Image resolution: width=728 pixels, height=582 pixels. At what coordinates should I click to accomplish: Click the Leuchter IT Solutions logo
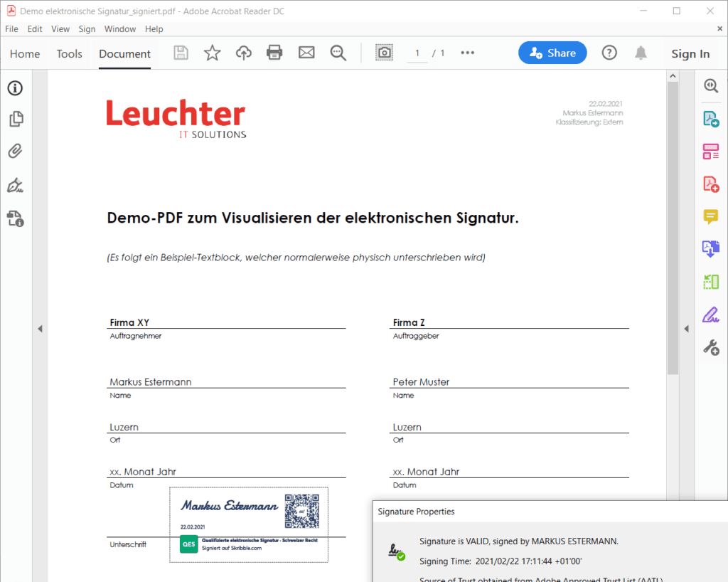click(x=176, y=118)
